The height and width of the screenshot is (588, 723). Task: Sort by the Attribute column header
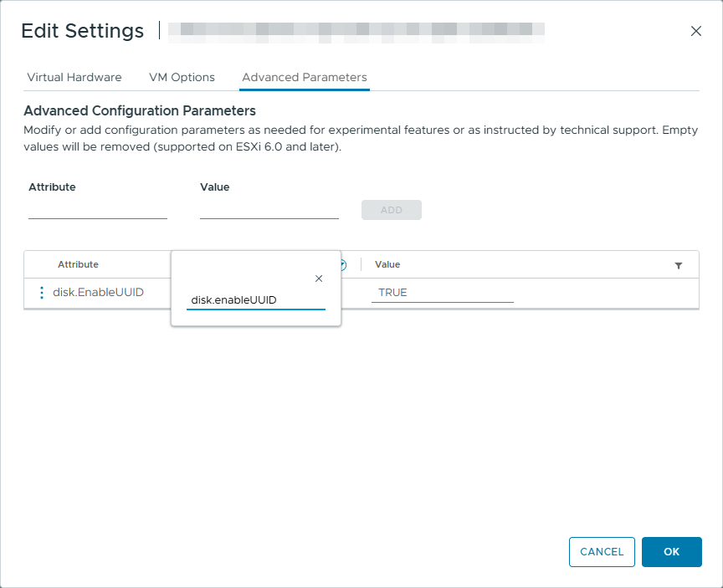pyautogui.click(x=78, y=264)
